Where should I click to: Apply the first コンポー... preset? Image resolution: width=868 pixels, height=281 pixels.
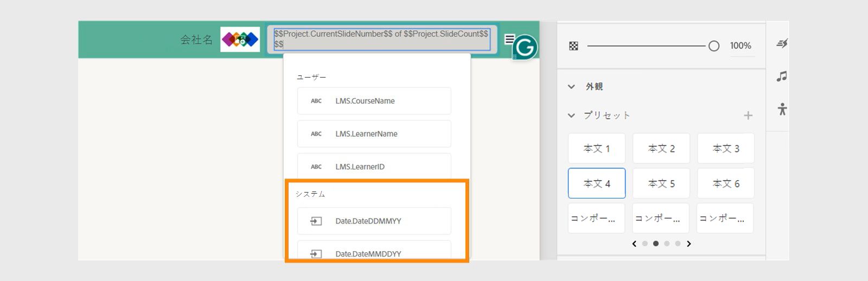click(597, 218)
